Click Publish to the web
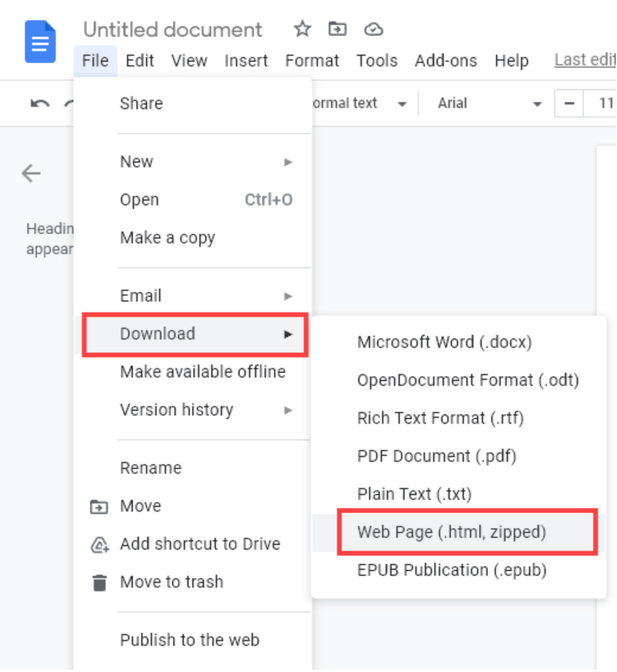Viewport: 617px width, 672px height. click(x=190, y=640)
